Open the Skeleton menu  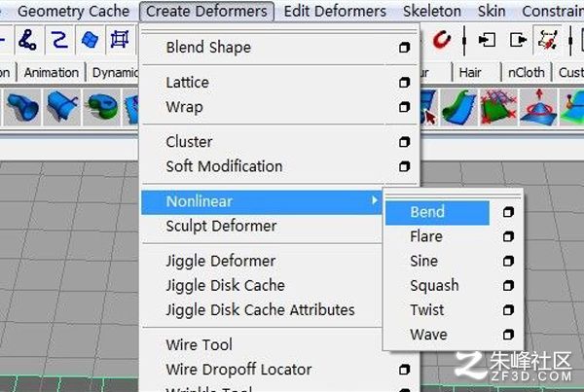pyautogui.click(x=431, y=12)
